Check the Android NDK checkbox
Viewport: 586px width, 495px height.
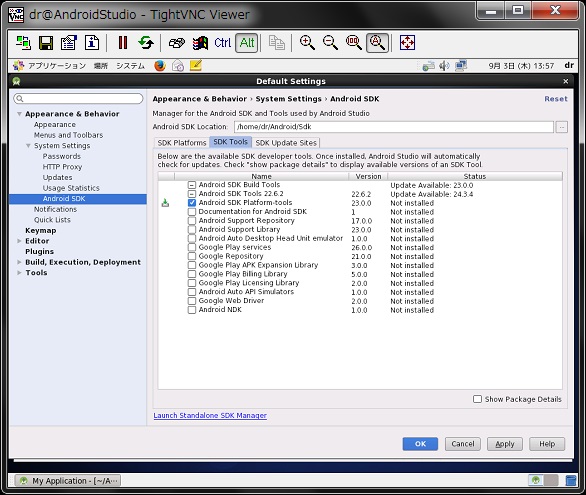click(192, 310)
